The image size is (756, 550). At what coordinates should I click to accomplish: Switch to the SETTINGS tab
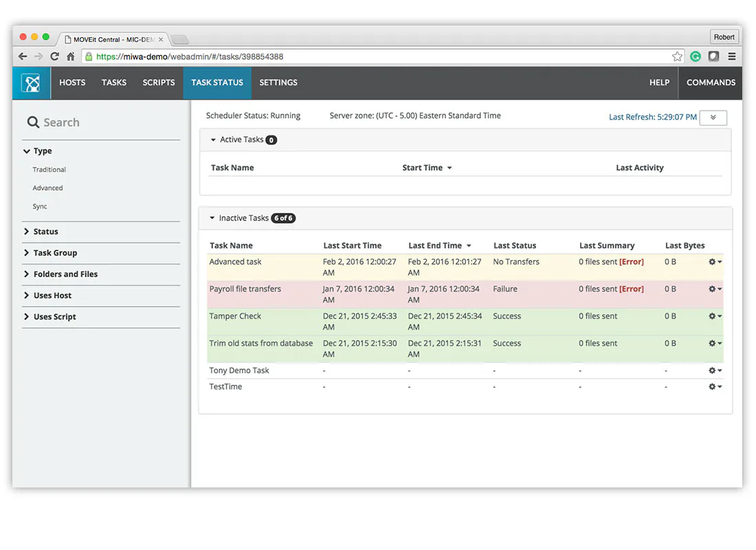(278, 82)
